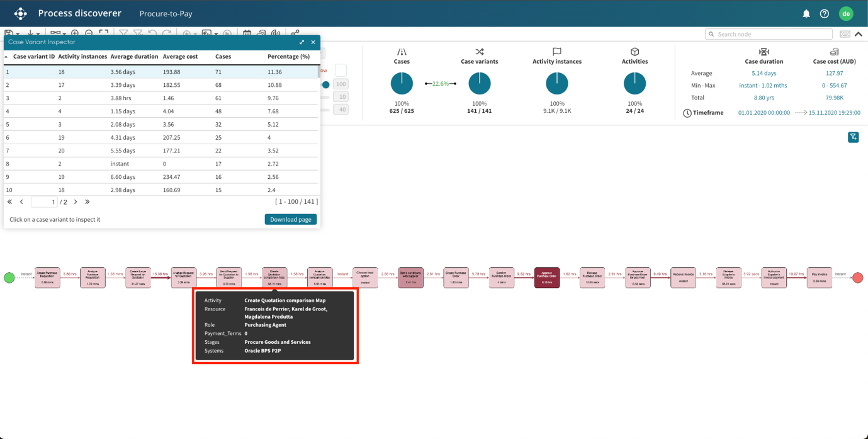The height and width of the screenshot is (439, 868).
Task: Open the help question mark icon
Action: (x=825, y=14)
